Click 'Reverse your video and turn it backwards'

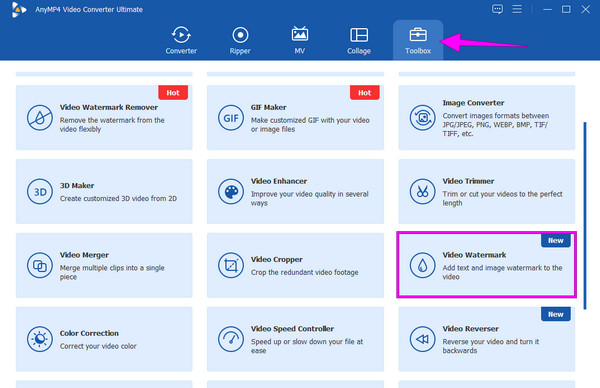491,346
